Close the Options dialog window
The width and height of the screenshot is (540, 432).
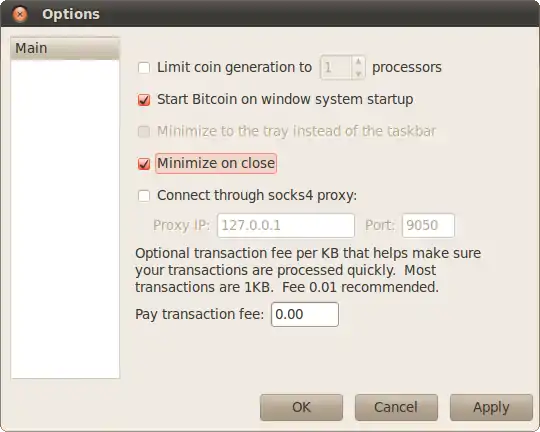[x=20, y=14]
